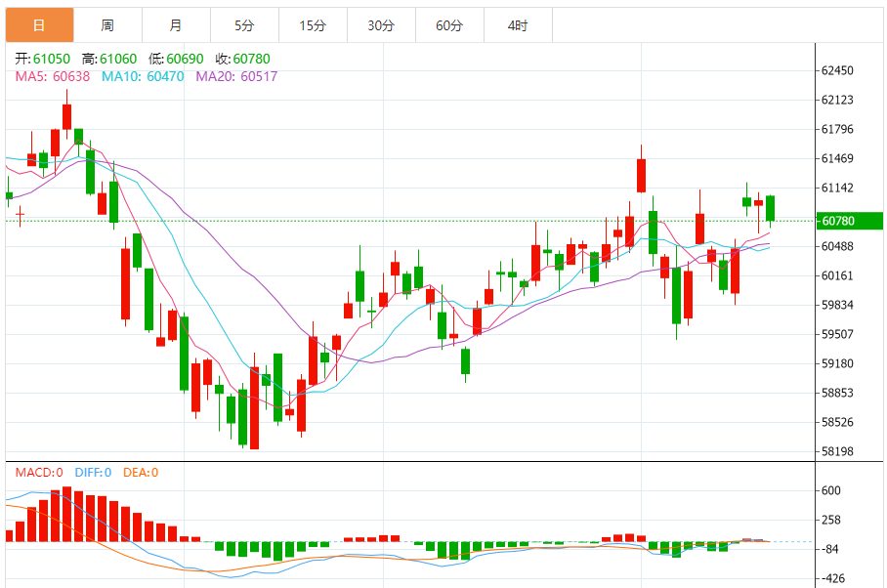The height and width of the screenshot is (588, 887).
Task: Click the DEA:0 indicator label
Action: tap(141, 473)
